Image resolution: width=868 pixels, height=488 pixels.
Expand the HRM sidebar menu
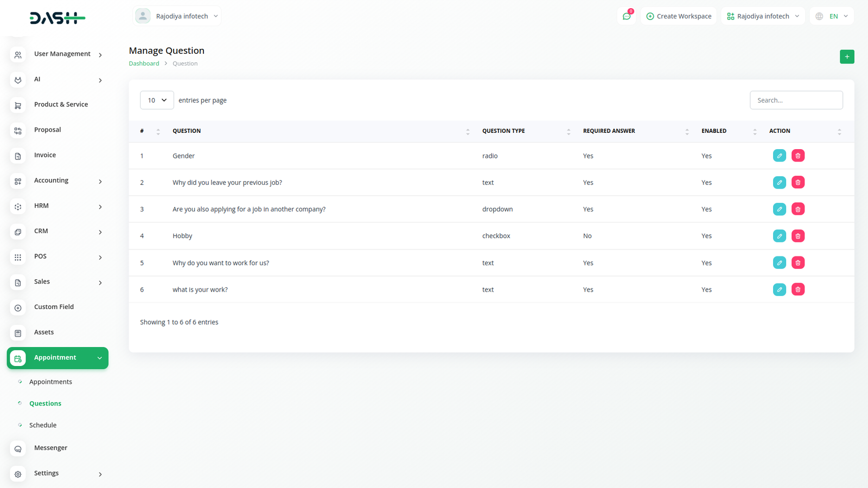point(57,206)
